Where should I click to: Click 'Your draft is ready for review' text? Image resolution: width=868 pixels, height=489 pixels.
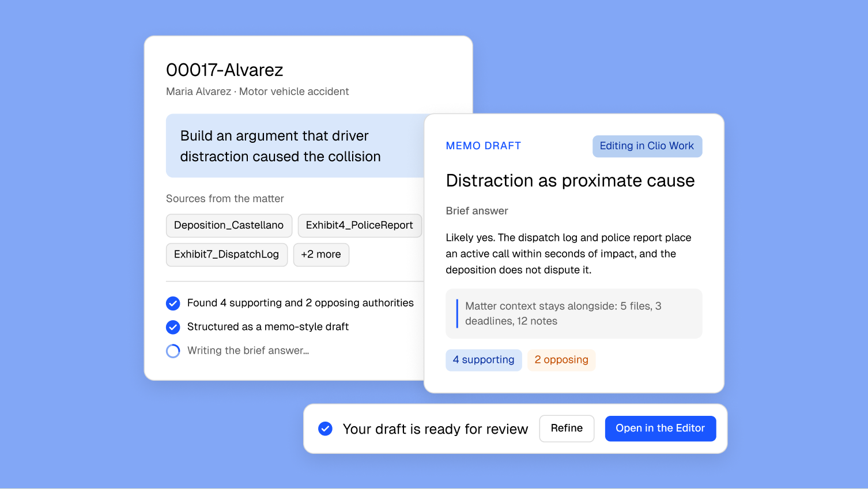tap(436, 429)
